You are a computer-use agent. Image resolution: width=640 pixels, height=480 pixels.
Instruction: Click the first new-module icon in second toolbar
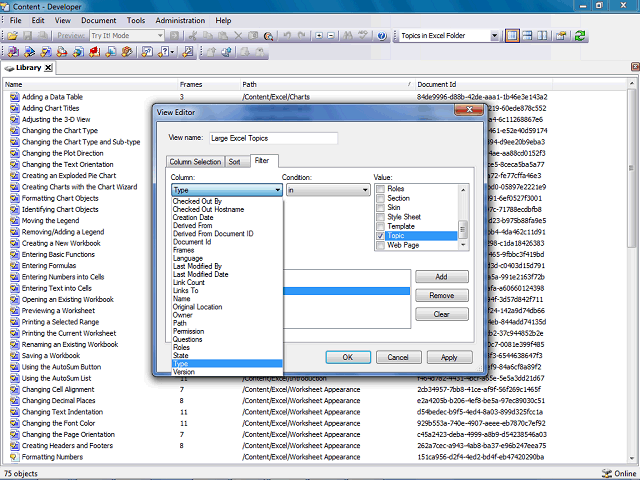[x=13, y=52]
